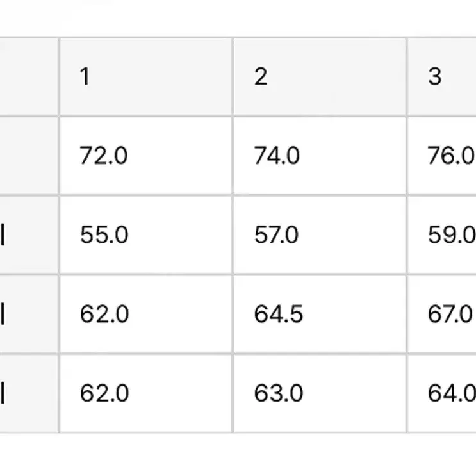476x476 pixels.
Task: Select the cell containing 74.0
Action: point(320,156)
